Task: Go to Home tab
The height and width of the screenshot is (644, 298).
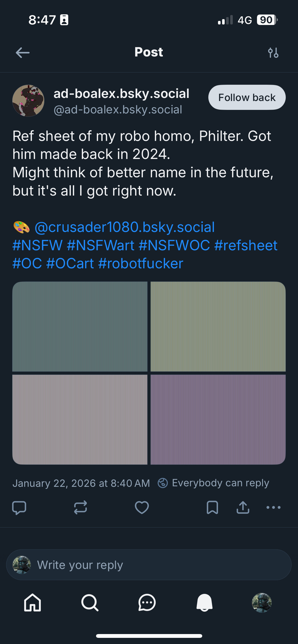Action: (33, 602)
